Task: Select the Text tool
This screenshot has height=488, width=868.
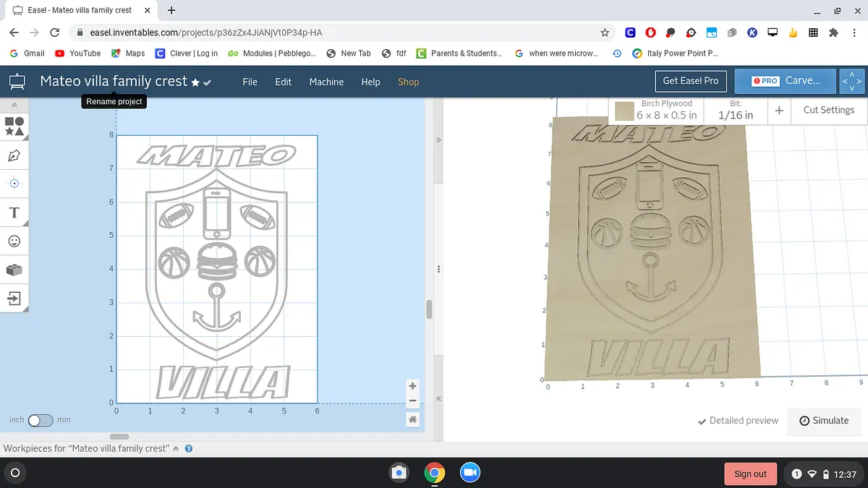Action: pos(14,213)
